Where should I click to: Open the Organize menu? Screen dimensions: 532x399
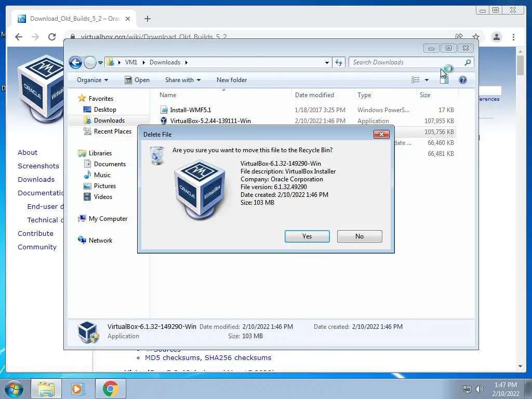point(92,80)
